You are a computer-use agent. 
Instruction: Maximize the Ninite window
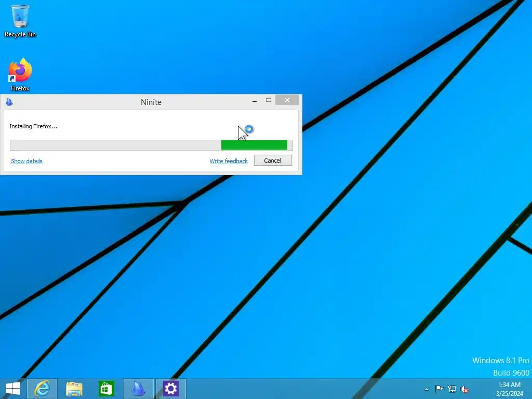click(269, 100)
